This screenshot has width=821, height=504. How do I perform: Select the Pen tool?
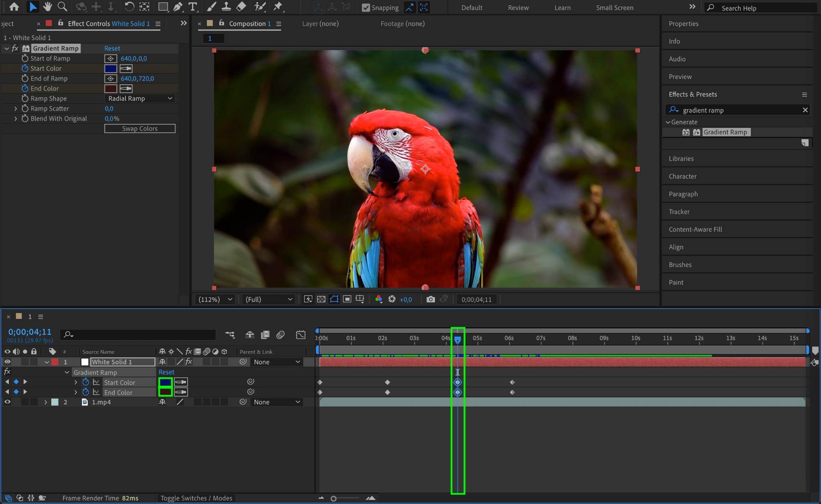pos(178,7)
